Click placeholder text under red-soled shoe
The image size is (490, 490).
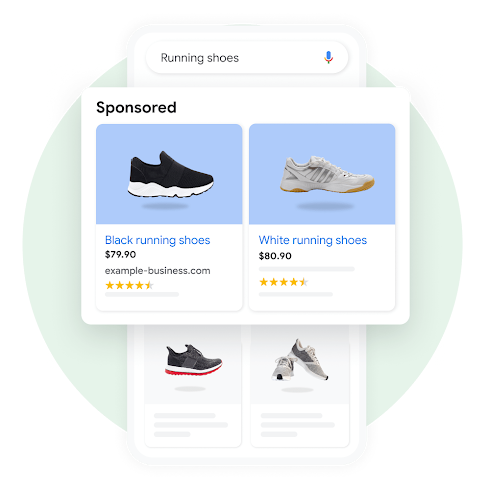click(191, 425)
